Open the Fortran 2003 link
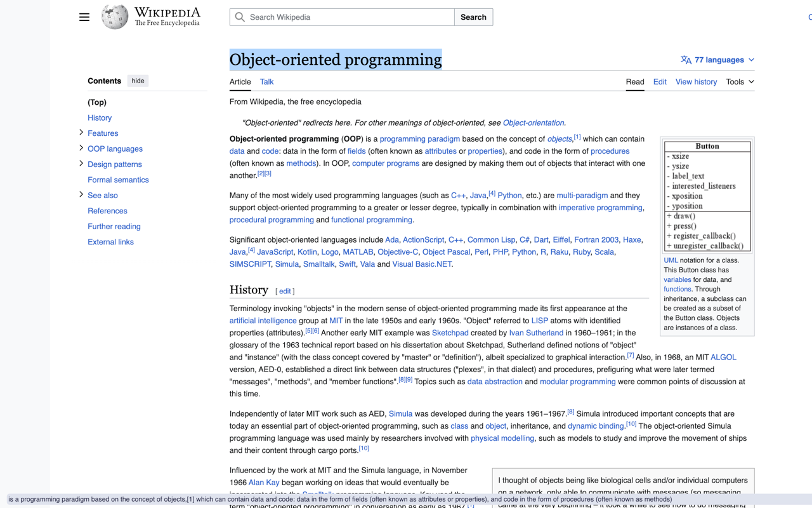 tap(596, 240)
